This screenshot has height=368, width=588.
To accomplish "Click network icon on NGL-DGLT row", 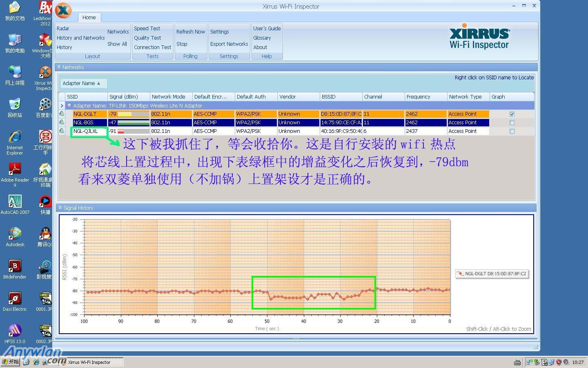I will click(x=62, y=114).
